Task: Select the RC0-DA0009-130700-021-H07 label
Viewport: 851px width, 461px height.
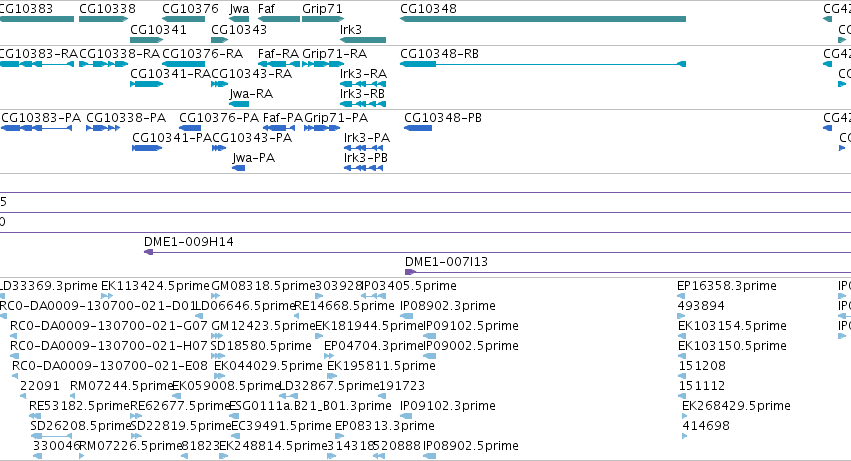Action: point(109,346)
